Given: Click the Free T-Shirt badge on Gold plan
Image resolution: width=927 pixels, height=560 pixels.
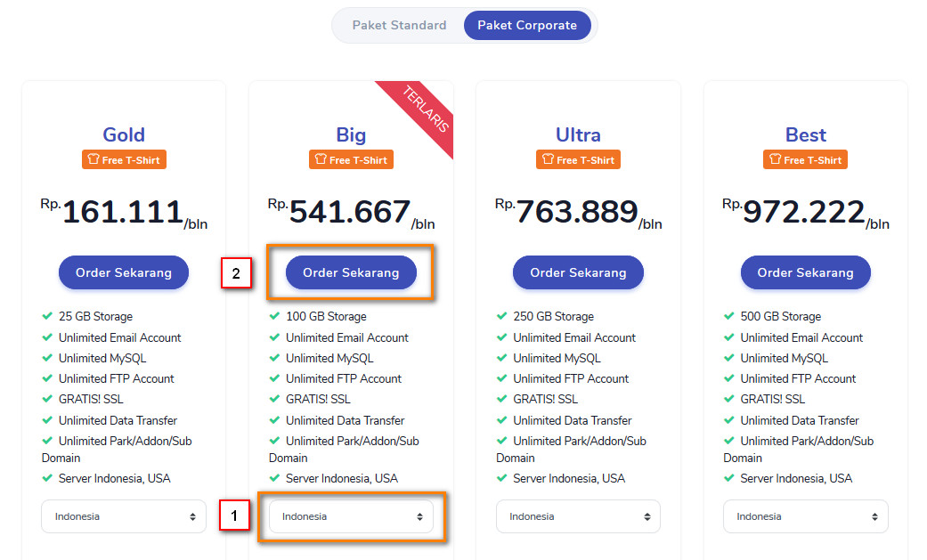Looking at the screenshot, I should coord(124,159).
